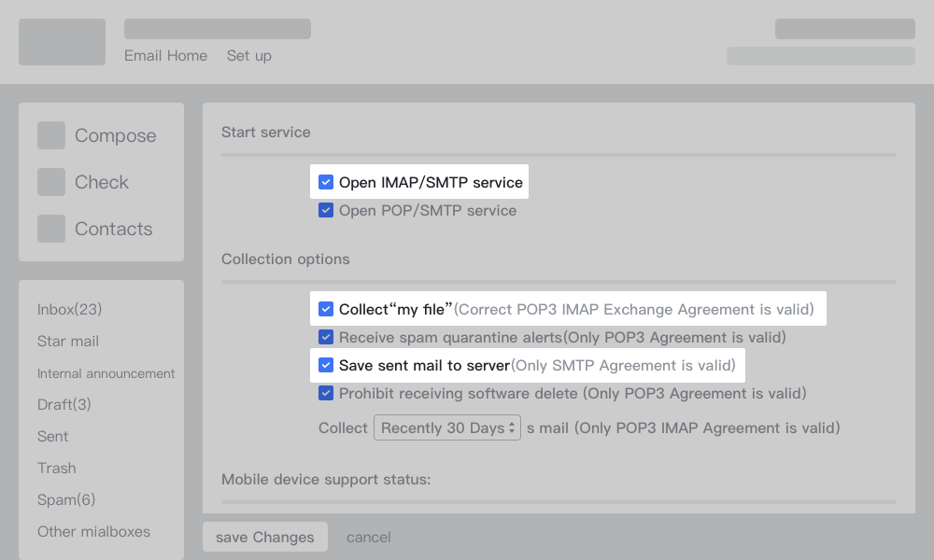Open the Recently 30 Days dropdown
This screenshot has width=934, height=560.
446,427
